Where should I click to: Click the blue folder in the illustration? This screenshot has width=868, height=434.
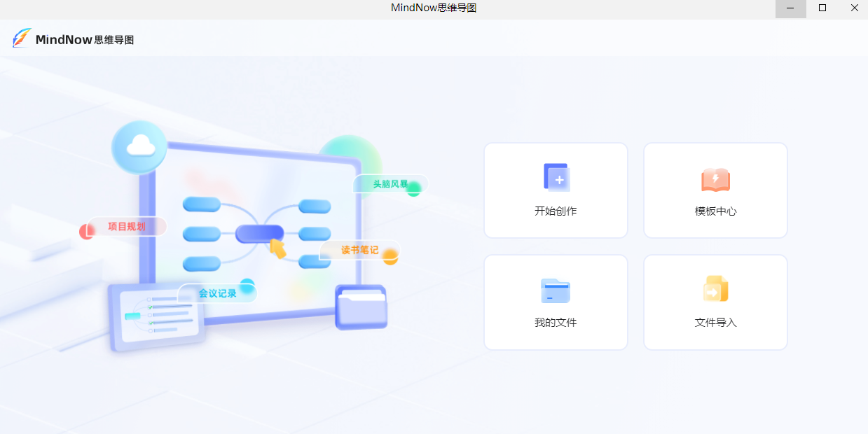(x=361, y=308)
